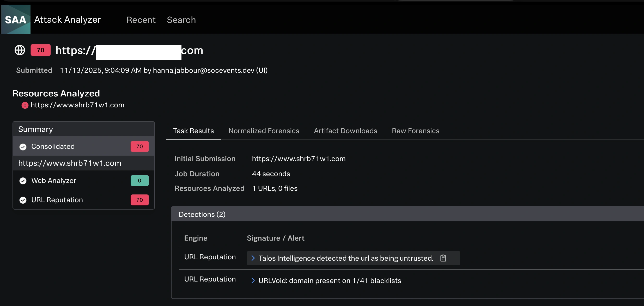Click the SAA logo icon
Viewport: 644px width, 306px height.
point(16,19)
